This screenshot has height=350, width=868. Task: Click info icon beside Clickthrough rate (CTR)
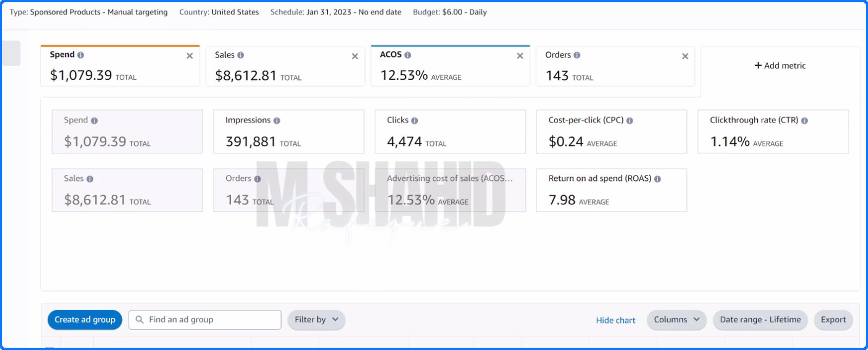pos(805,121)
